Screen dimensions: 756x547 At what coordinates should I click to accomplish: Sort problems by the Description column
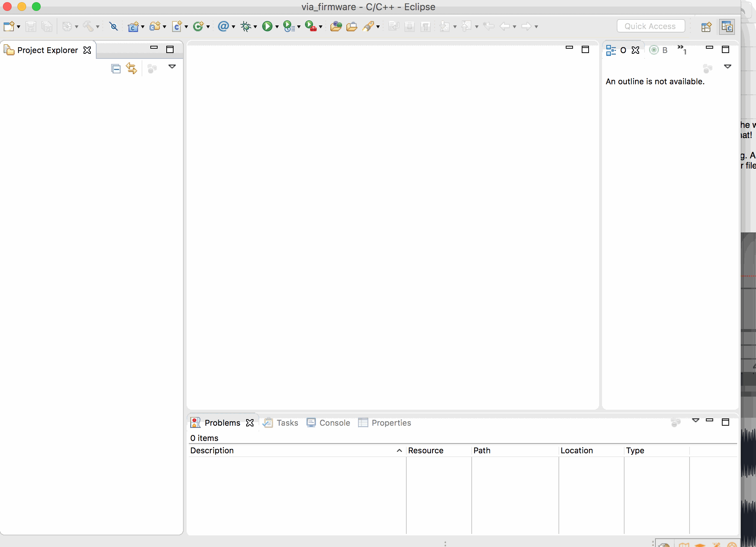(212, 450)
